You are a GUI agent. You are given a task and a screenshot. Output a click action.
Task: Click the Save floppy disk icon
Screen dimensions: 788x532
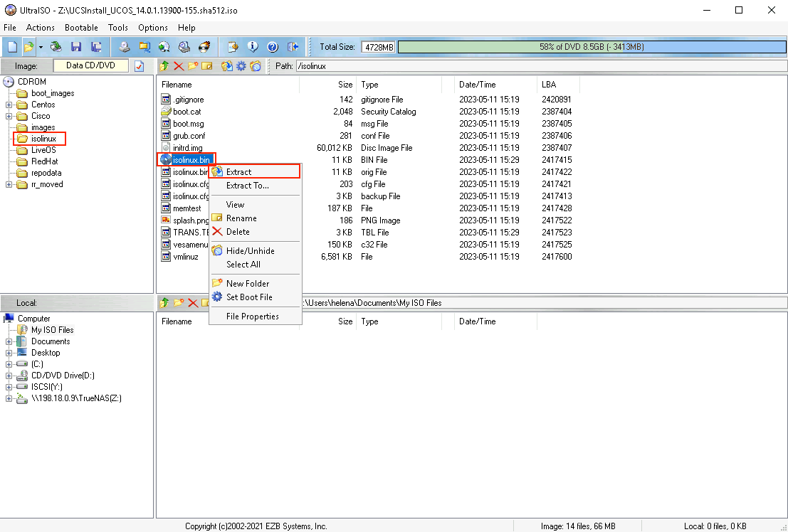(75, 47)
